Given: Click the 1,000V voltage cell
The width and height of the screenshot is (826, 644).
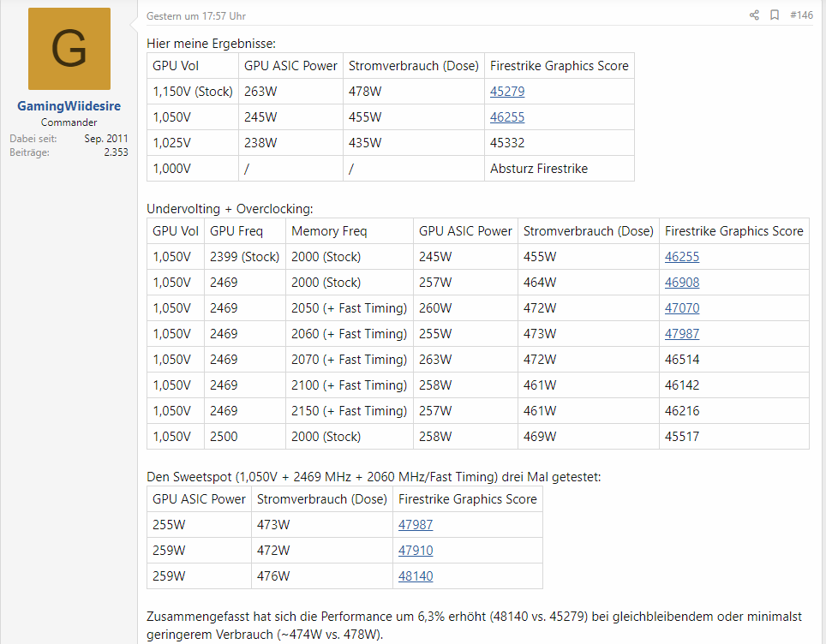Looking at the screenshot, I should pos(193,169).
